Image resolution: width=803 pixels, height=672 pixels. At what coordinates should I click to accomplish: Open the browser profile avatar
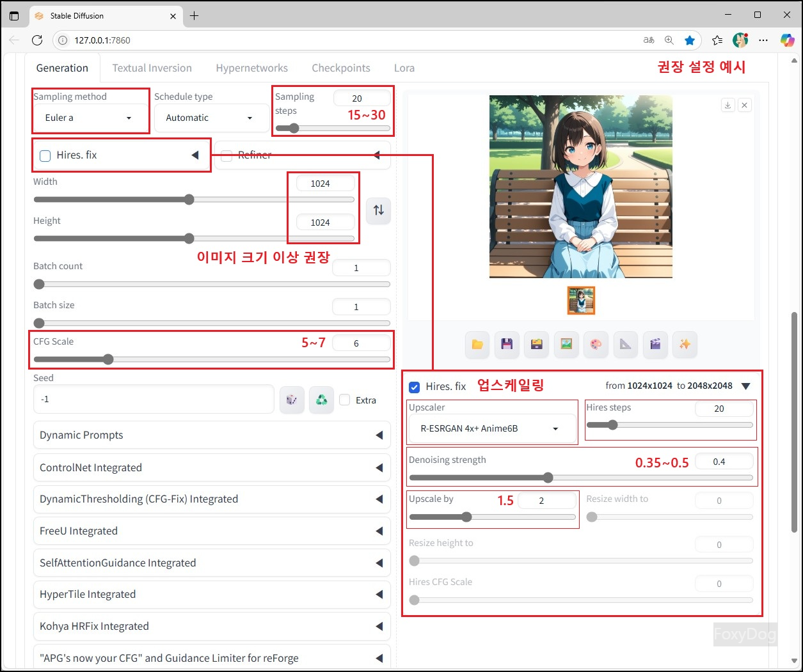click(x=740, y=40)
